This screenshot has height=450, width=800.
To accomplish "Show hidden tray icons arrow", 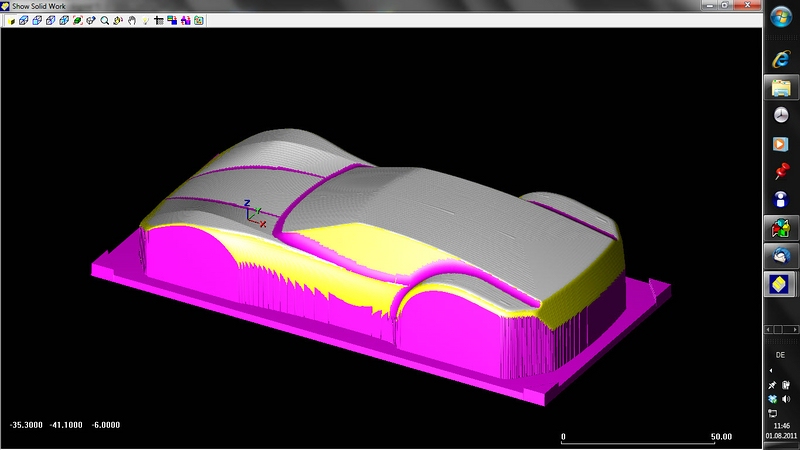I will (770, 371).
